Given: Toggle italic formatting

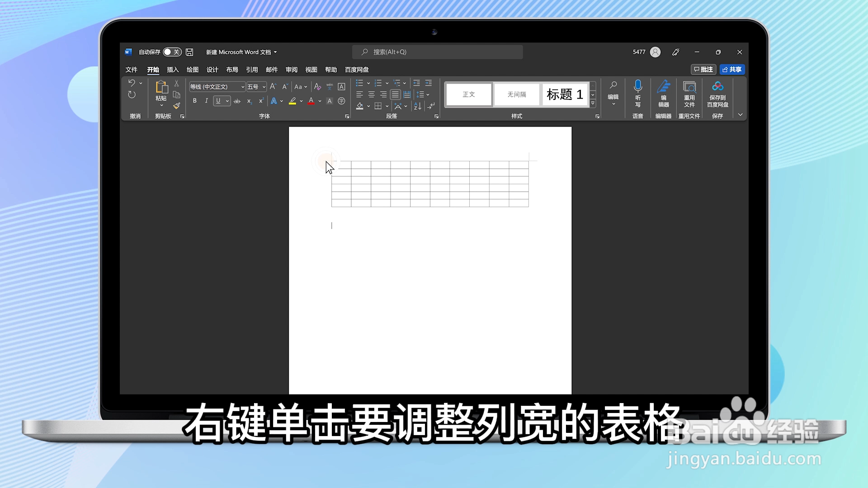Looking at the screenshot, I should (206, 101).
